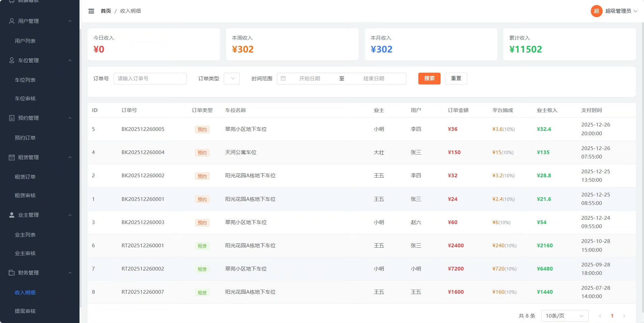Screen dimensions: 644x323
Task: Click the 首页 breadcrumb link
Action: tap(106, 11)
